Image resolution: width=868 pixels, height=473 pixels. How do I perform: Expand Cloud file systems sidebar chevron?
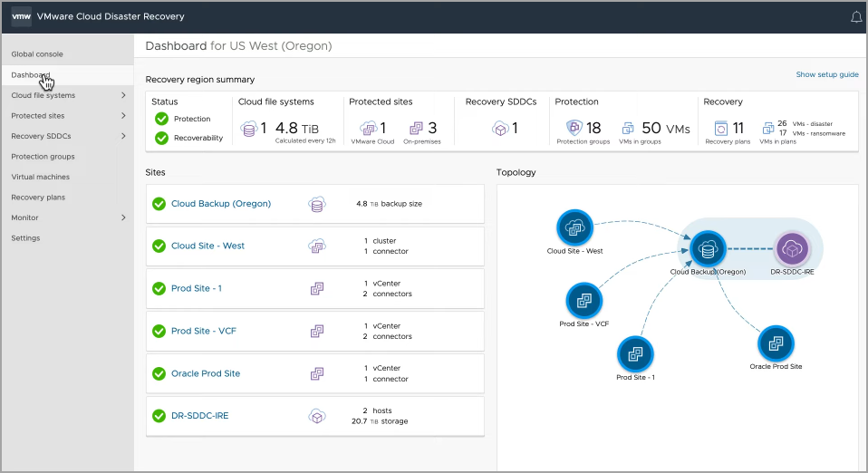pos(123,95)
